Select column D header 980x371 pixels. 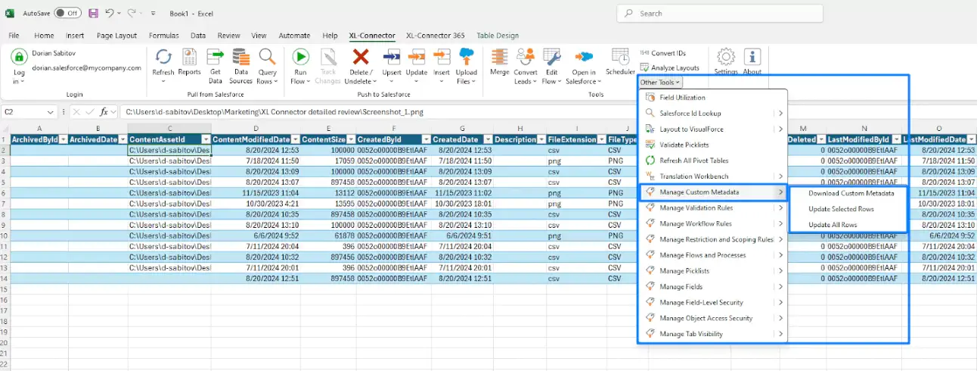pyautogui.click(x=256, y=129)
